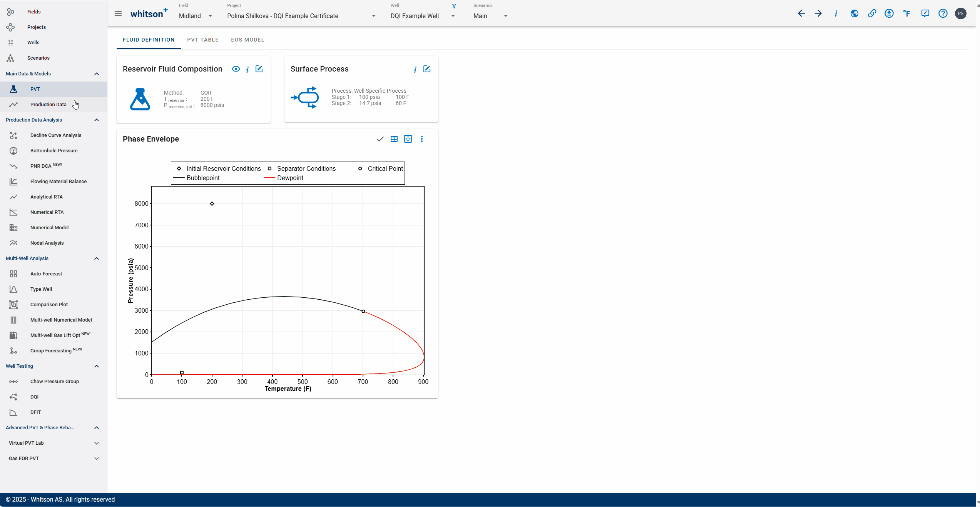This screenshot has width=980, height=507.
Task: Open the EOS MODEL tab
Action: [x=248, y=40]
